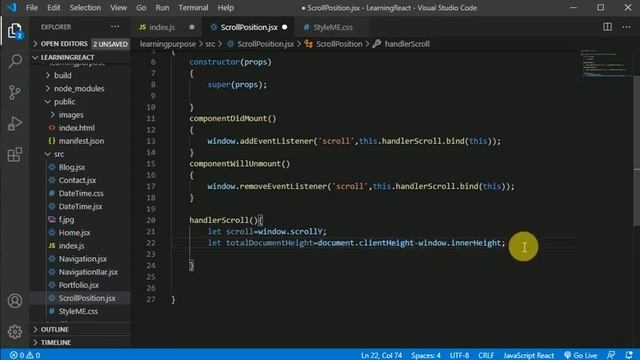Change language mode JavaScript React

click(529, 355)
